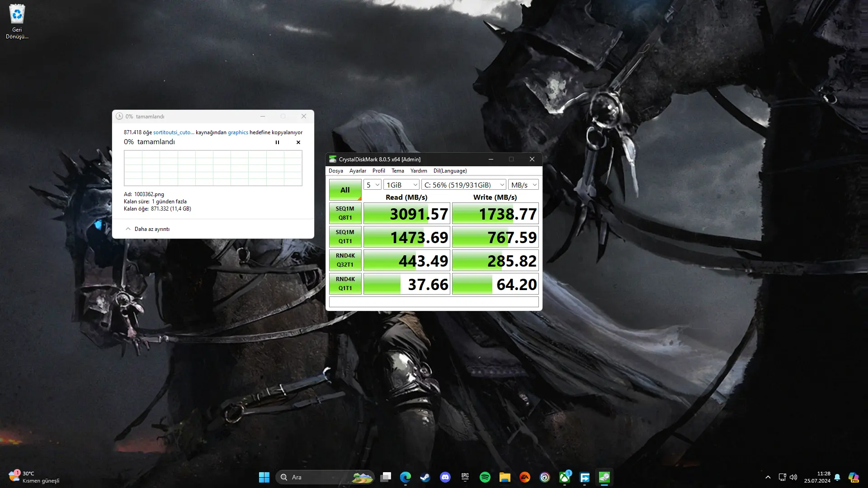Open Steam from the taskbar

(425, 477)
